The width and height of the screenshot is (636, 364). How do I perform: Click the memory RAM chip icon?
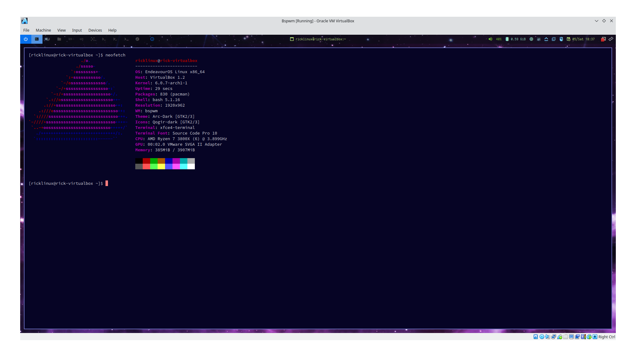507,39
